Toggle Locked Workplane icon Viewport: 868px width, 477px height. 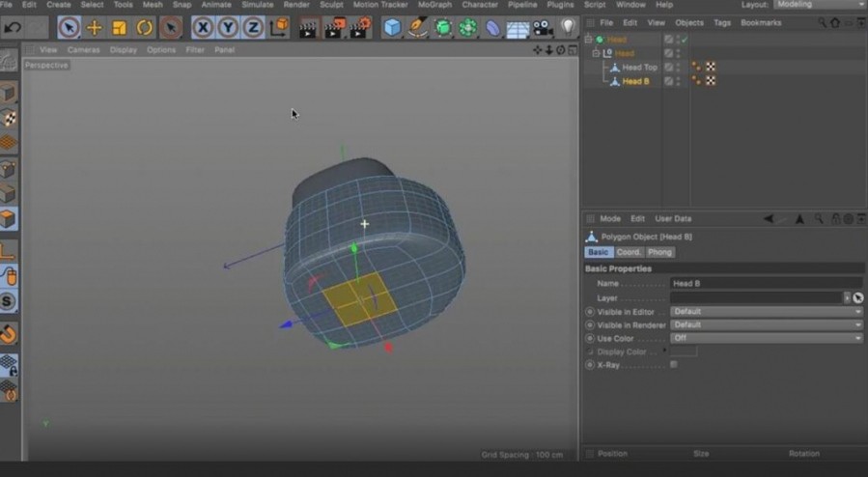(9, 365)
